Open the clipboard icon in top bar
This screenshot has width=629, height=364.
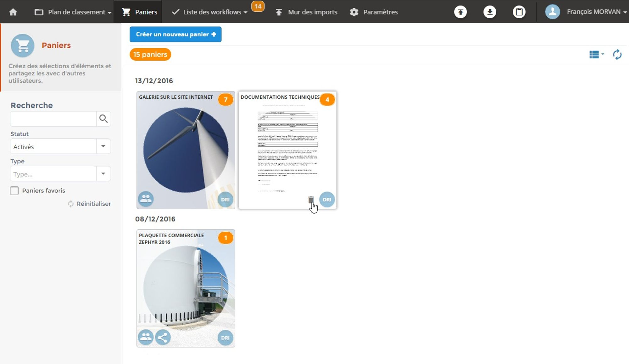(x=519, y=12)
